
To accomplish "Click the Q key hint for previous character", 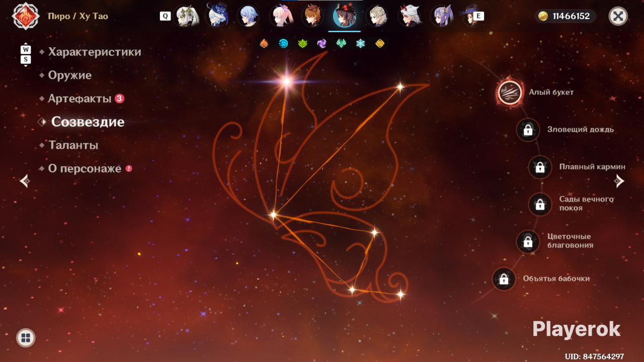I will tap(165, 16).
